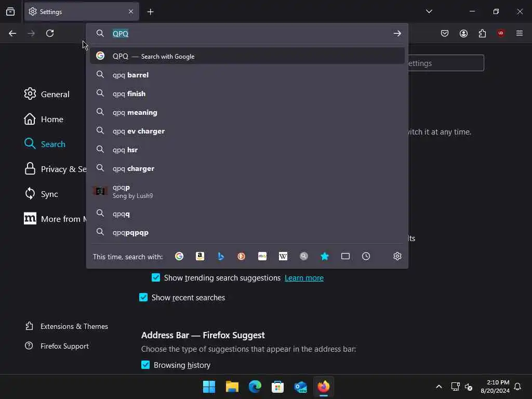The width and height of the screenshot is (532, 399).
Task: Search this time with Google icon
Action: pyautogui.click(x=179, y=256)
